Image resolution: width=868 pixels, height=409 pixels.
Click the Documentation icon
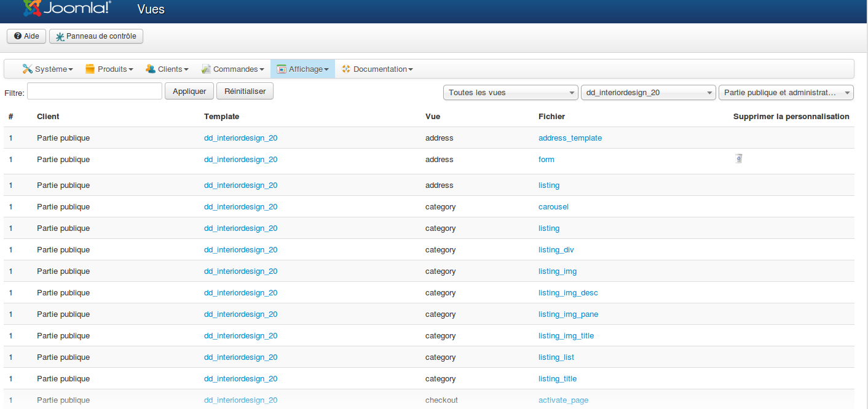click(x=346, y=69)
